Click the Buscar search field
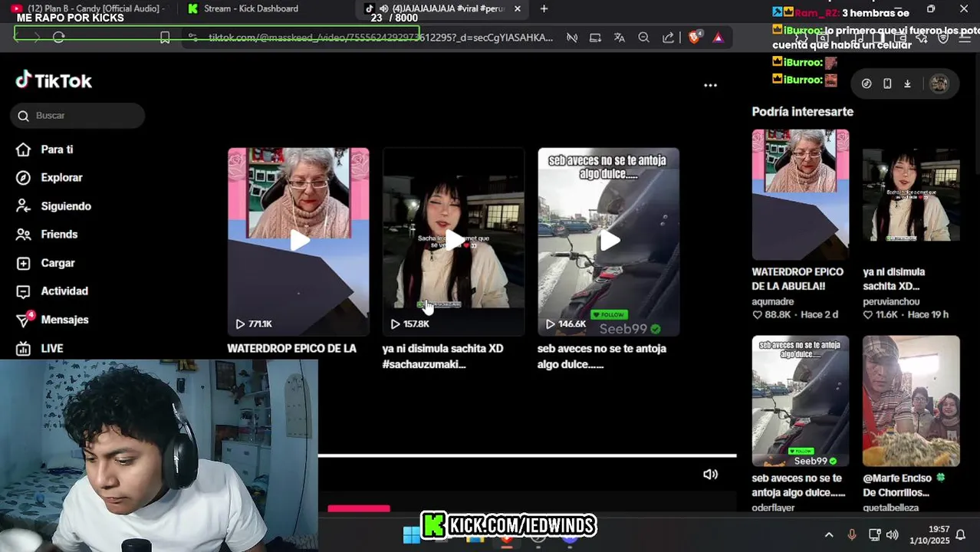 (77, 115)
